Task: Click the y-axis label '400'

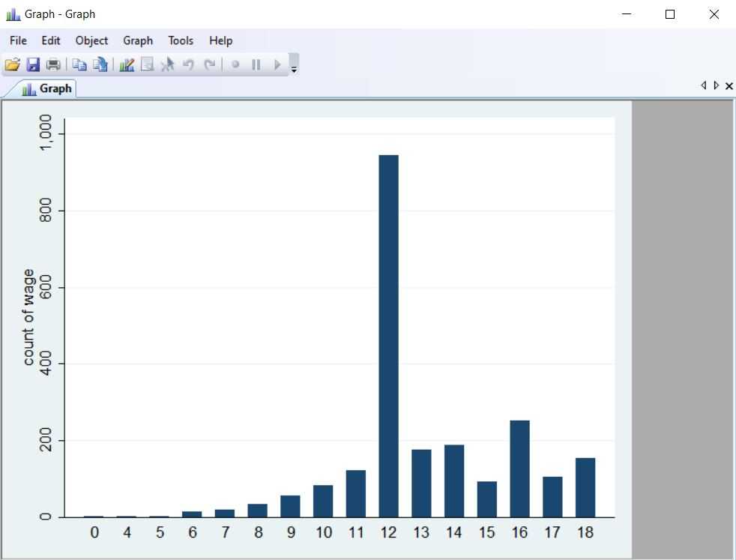Action: [x=46, y=364]
